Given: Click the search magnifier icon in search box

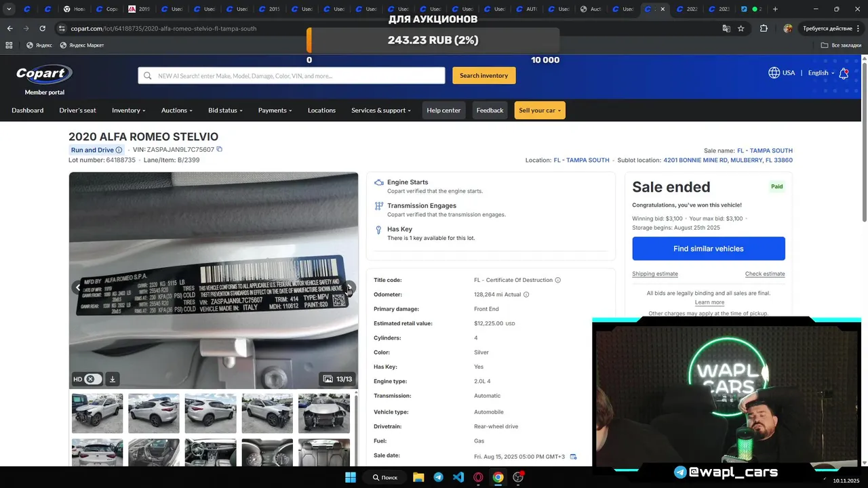Looking at the screenshot, I should tap(148, 76).
